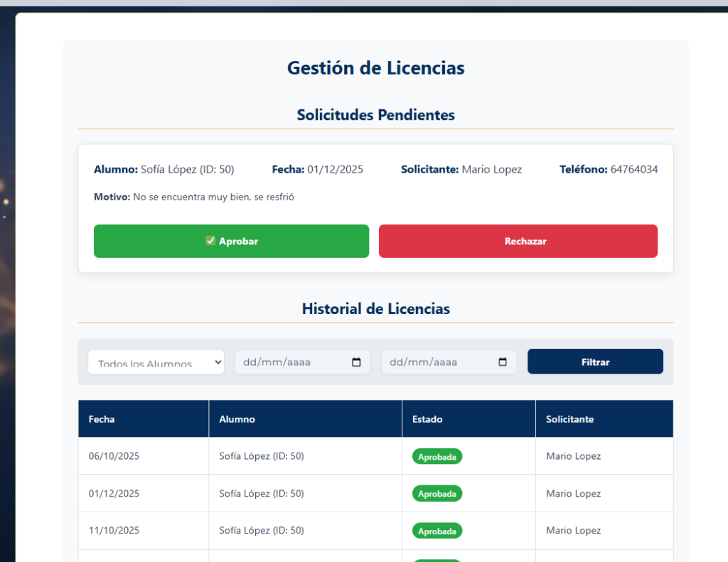This screenshot has width=728, height=562.
Task: Open the calendar icon of the first date field
Action: click(x=356, y=362)
